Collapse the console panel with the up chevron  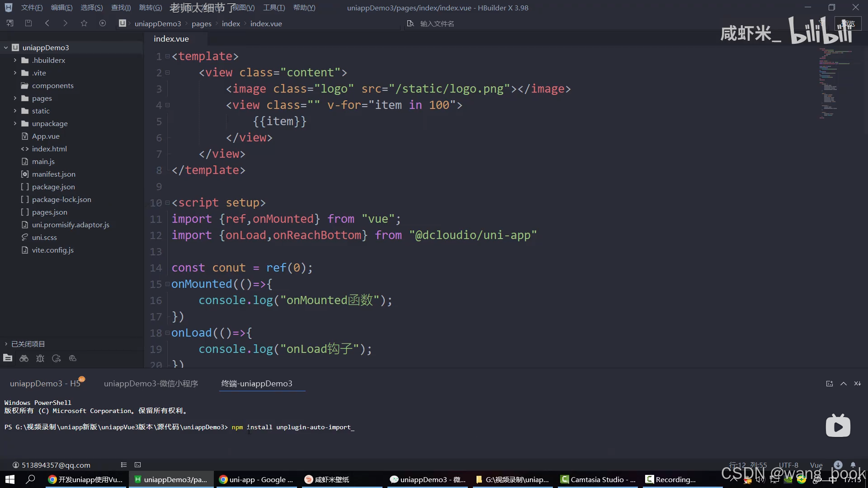(x=844, y=384)
